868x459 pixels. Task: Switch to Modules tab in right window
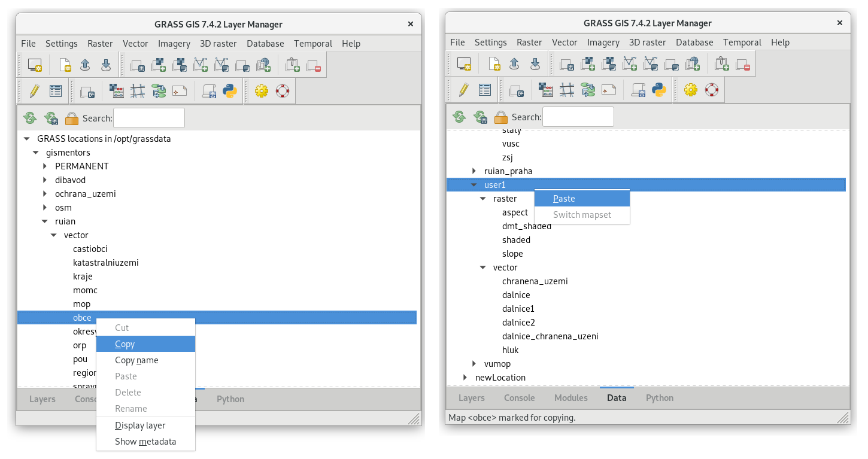[x=570, y=398]
